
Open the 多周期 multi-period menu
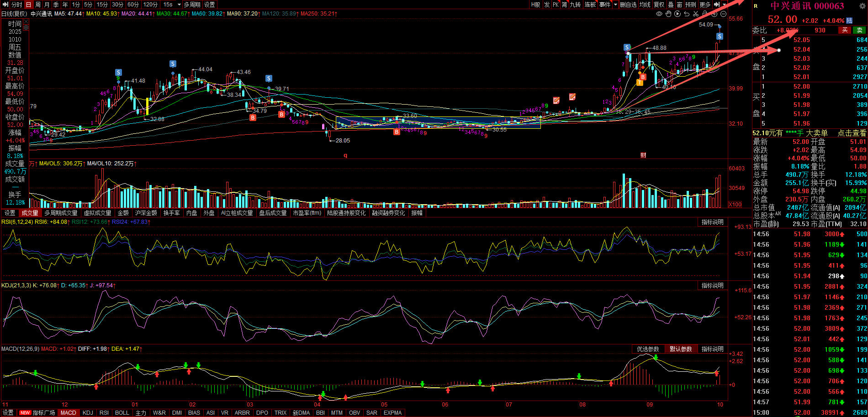click(x=192, y=5)
